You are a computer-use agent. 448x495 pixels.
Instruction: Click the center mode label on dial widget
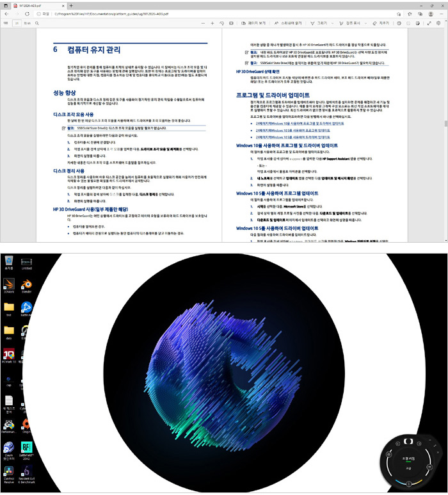pyautogui.click(x=408, y=458)
